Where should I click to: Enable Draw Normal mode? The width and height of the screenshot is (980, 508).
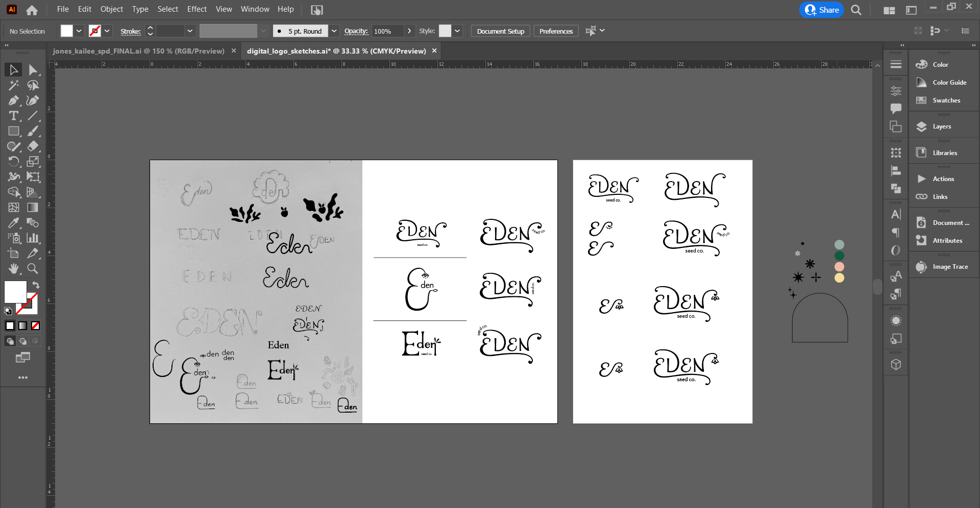click(x=10, y=341)
